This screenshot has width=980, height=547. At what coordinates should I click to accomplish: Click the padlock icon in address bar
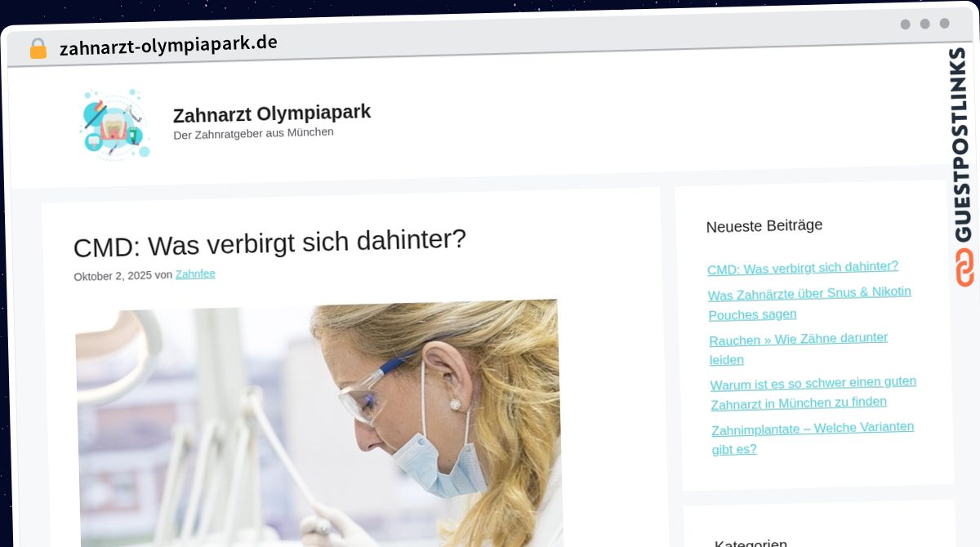[x=38, y=48]
